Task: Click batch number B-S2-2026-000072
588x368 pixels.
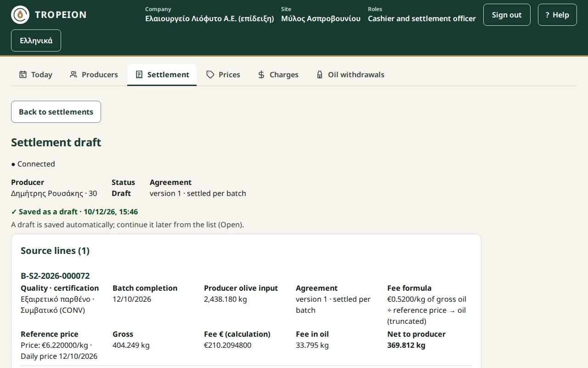Action: pyautogui.click(x=55, y=276)
